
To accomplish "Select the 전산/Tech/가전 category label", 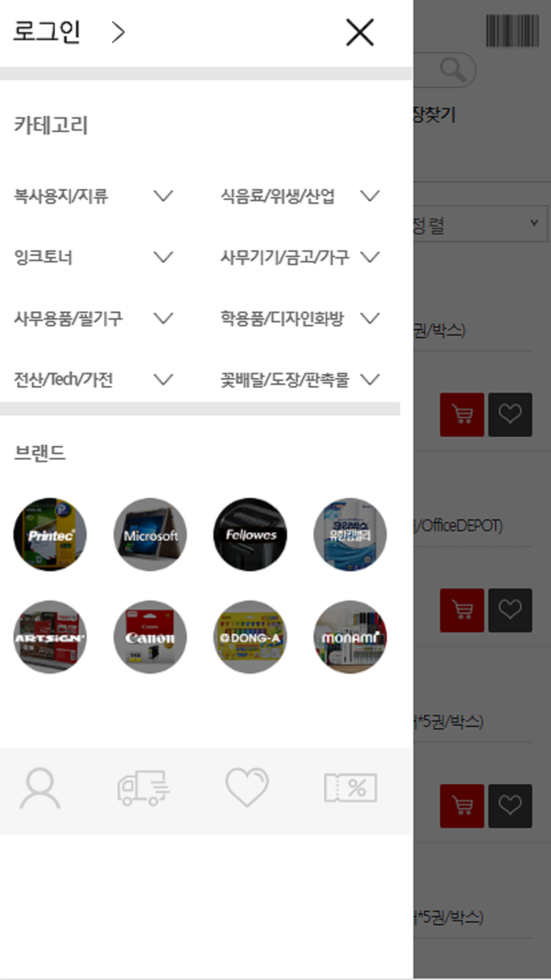I will point(63,380).
